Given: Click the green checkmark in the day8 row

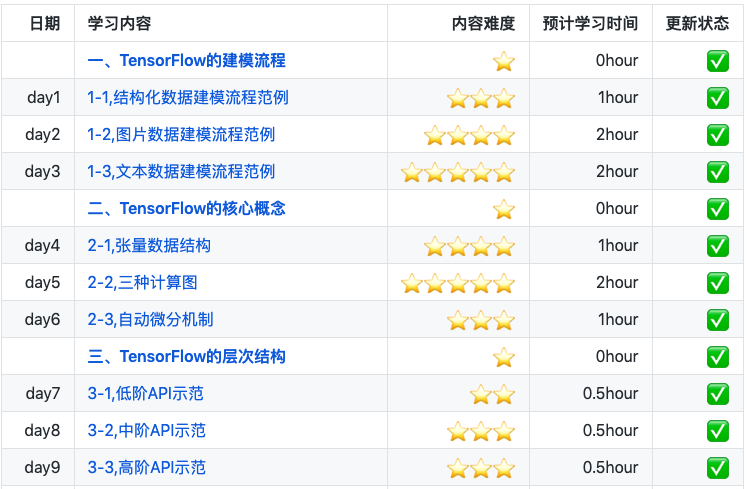Looking at the screenshot, I should point(718,431).
